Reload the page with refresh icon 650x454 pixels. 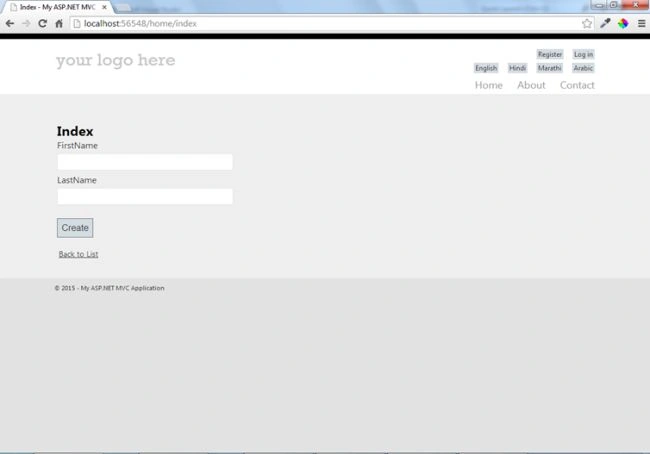pos(42,24)
